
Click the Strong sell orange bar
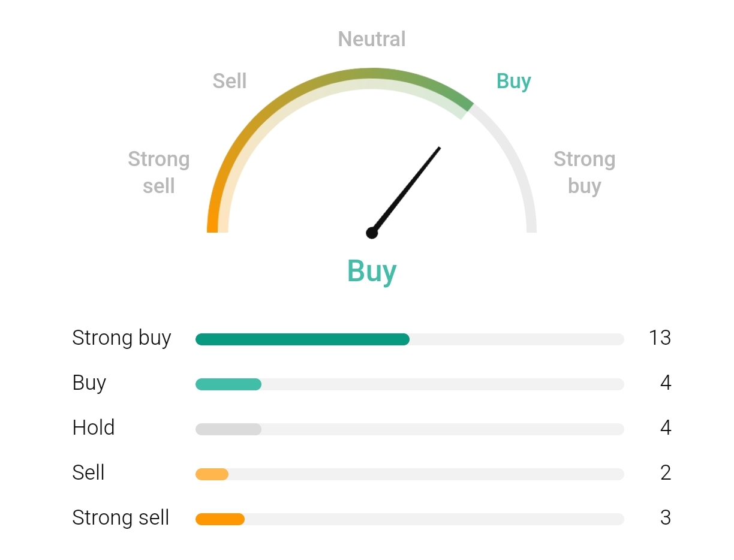[220, 519]
